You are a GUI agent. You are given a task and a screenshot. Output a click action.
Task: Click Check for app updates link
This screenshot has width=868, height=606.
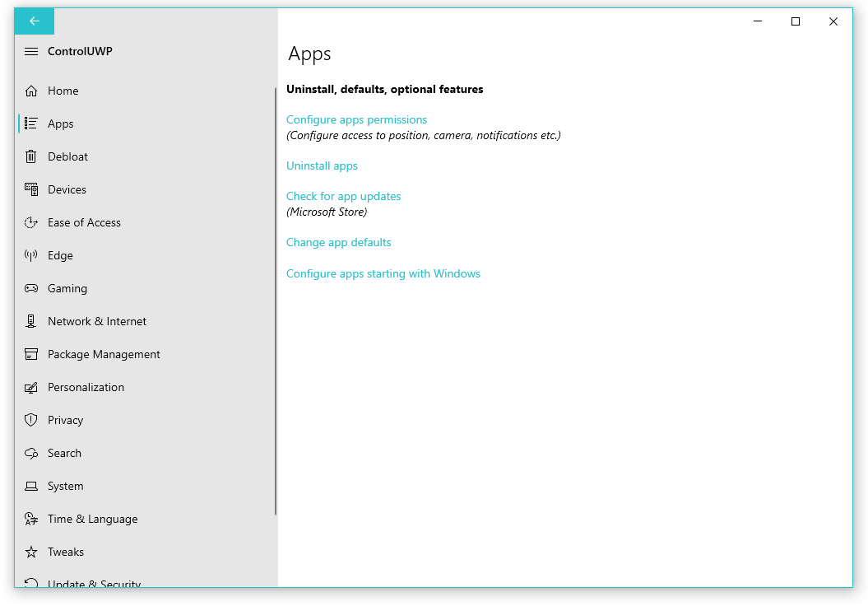(x=343, y=197)
